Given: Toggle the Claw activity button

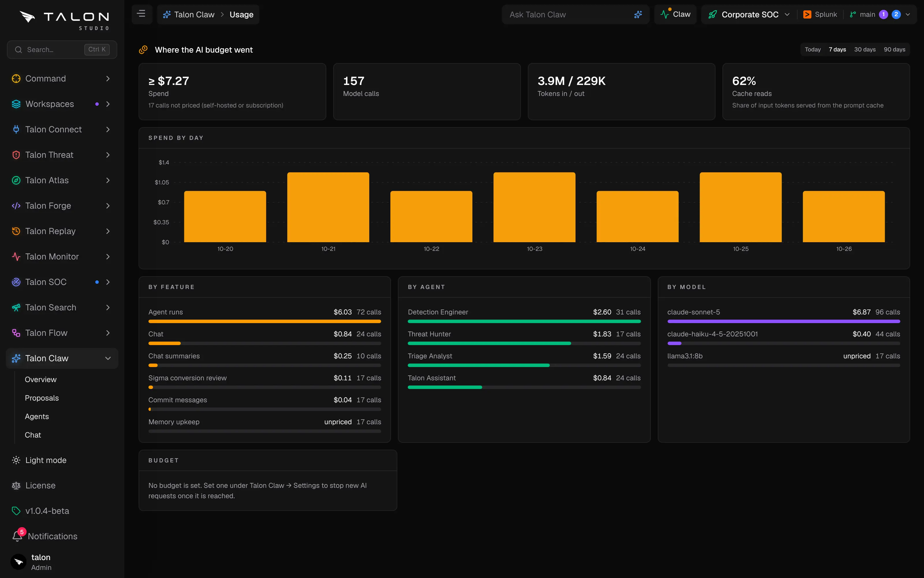Looking at the screenshot, I should click(675, 14).
